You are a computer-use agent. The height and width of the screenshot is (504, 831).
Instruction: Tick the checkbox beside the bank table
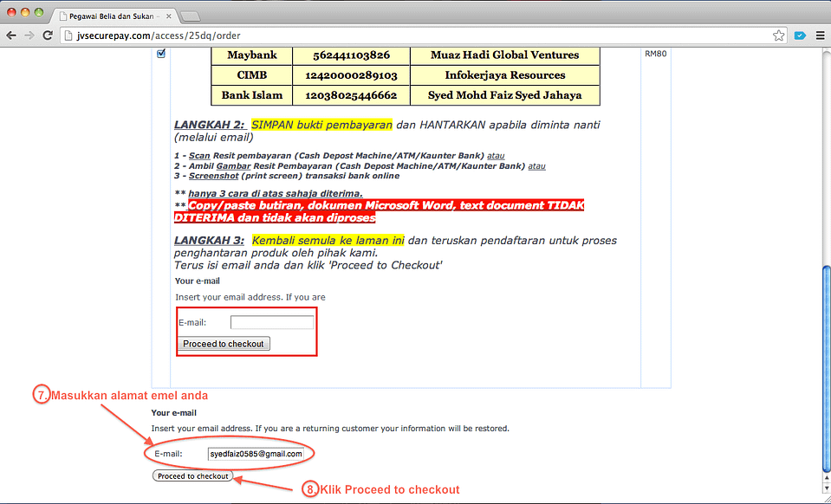161,54
